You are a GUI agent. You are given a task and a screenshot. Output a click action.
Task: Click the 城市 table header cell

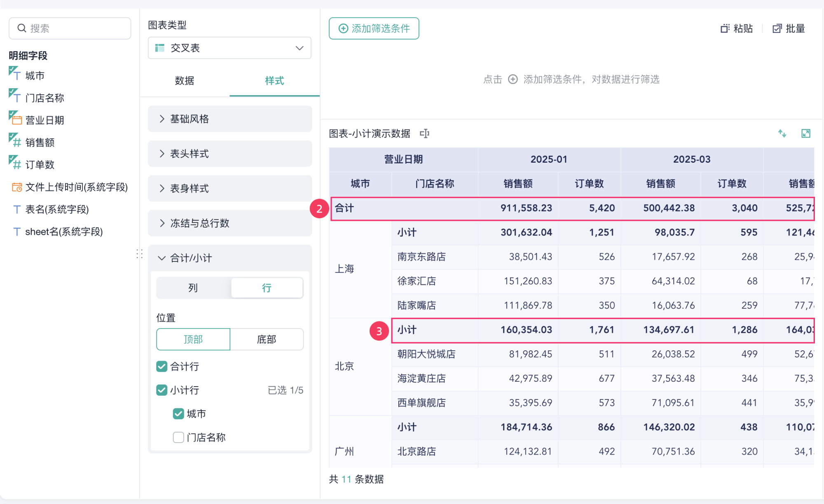[360, 184]
